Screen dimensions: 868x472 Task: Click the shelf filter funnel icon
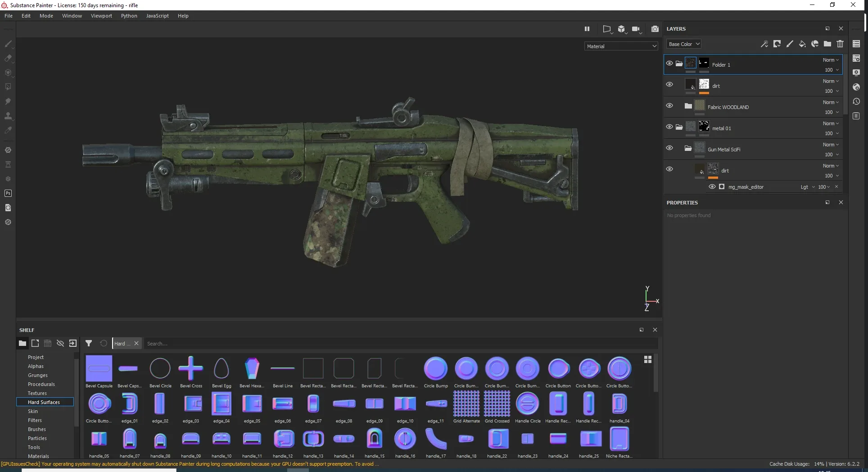(89, 343)
